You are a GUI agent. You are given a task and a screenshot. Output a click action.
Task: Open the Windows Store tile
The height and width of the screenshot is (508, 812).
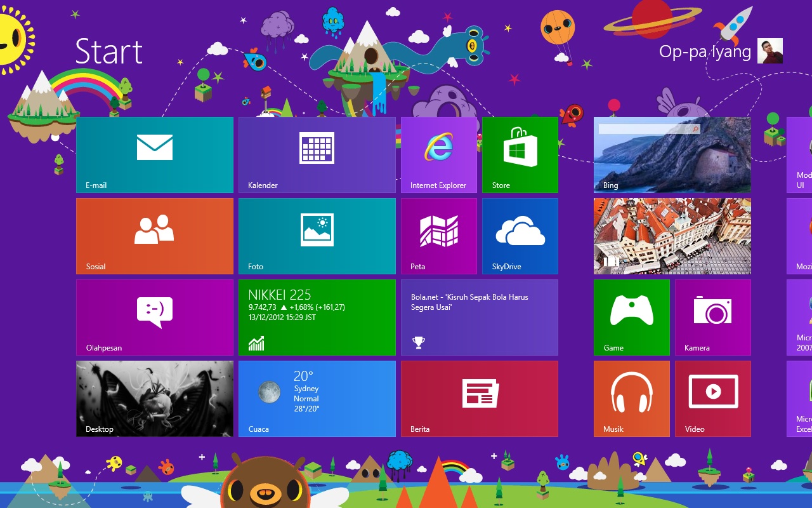tap(520, 154)
